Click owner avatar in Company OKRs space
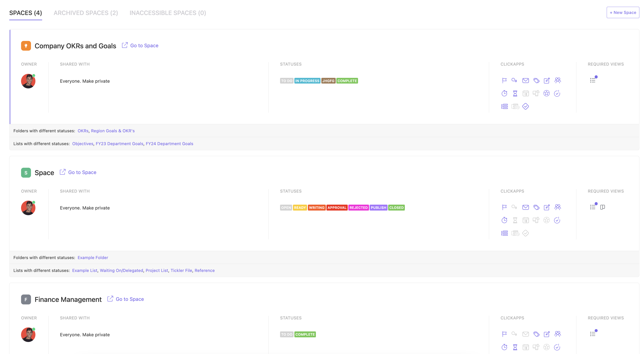 [x=28, y=81]
